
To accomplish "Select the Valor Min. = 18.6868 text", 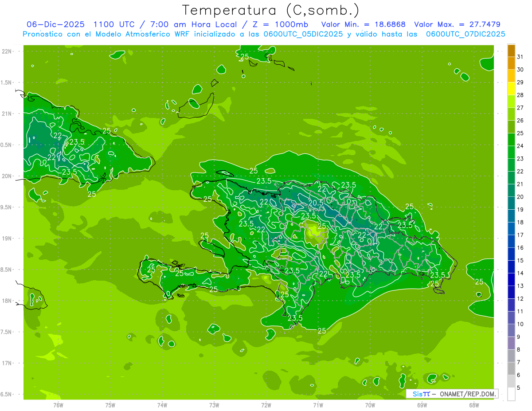I will (x=364, y=24).
